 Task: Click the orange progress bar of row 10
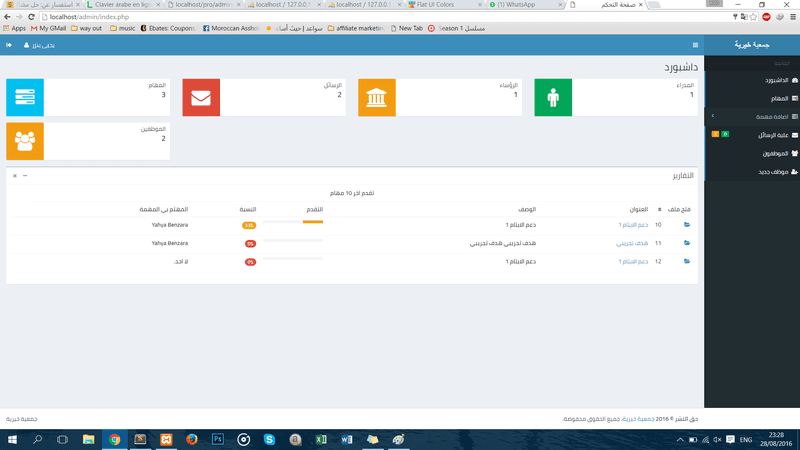[x=313, y=222]
